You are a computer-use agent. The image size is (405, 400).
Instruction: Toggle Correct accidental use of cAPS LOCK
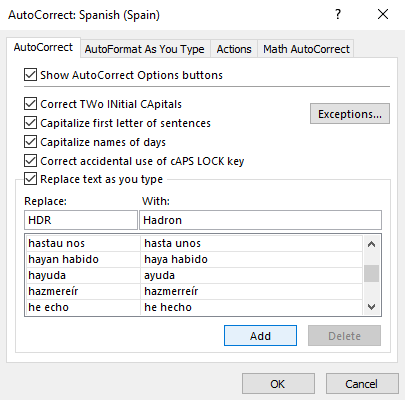(30, 161)
